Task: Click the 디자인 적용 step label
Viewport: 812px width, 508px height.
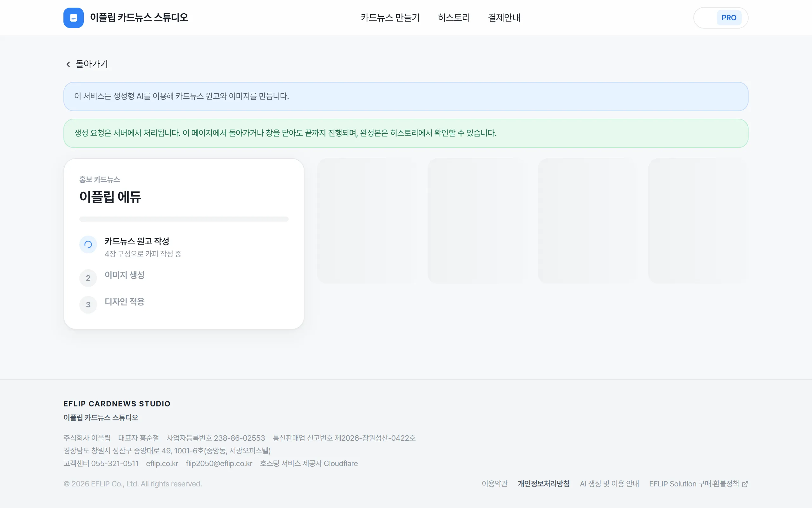Action: (x=124, y=302)
